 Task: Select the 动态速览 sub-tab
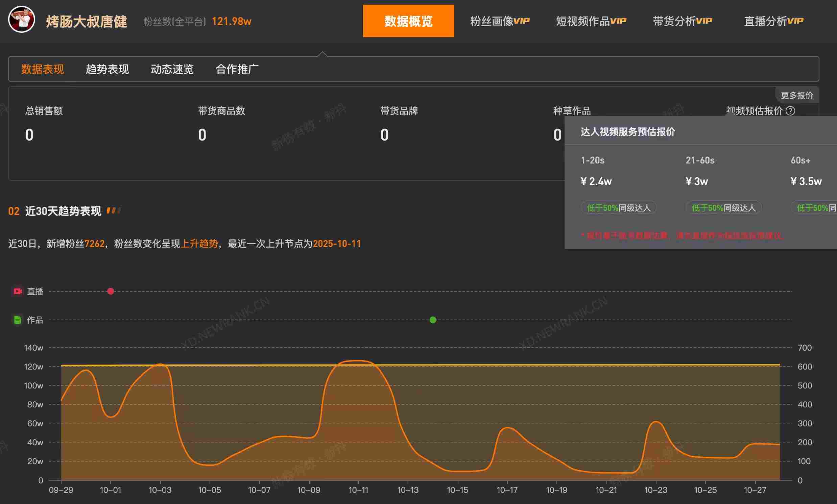point(172,69)
